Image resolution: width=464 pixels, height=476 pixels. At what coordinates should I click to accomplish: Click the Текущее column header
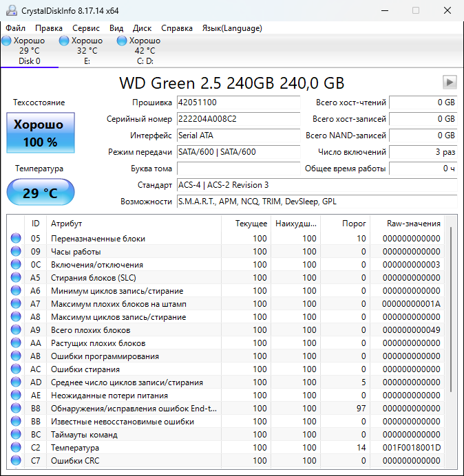pyautogui.click(x=246, y=224)
